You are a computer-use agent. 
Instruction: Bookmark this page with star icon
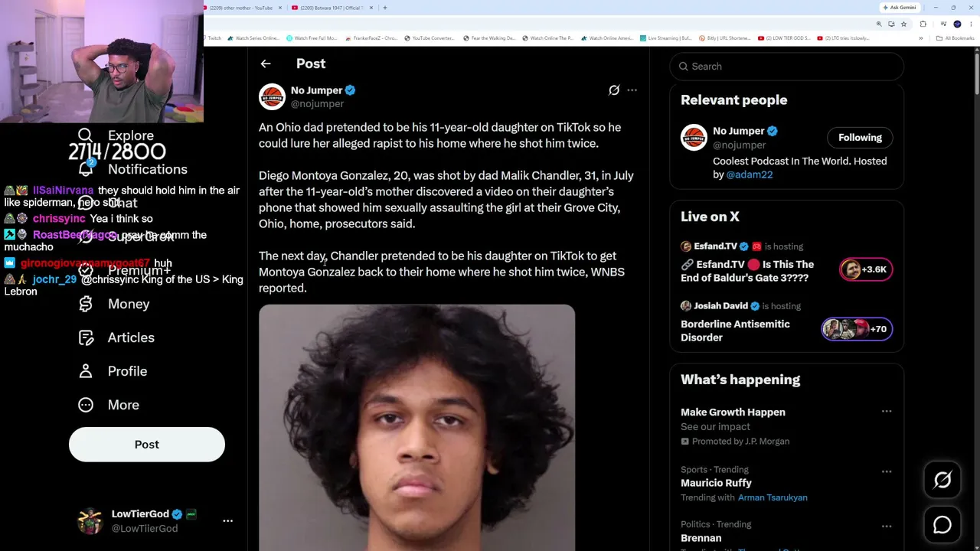tap(903, 24)
